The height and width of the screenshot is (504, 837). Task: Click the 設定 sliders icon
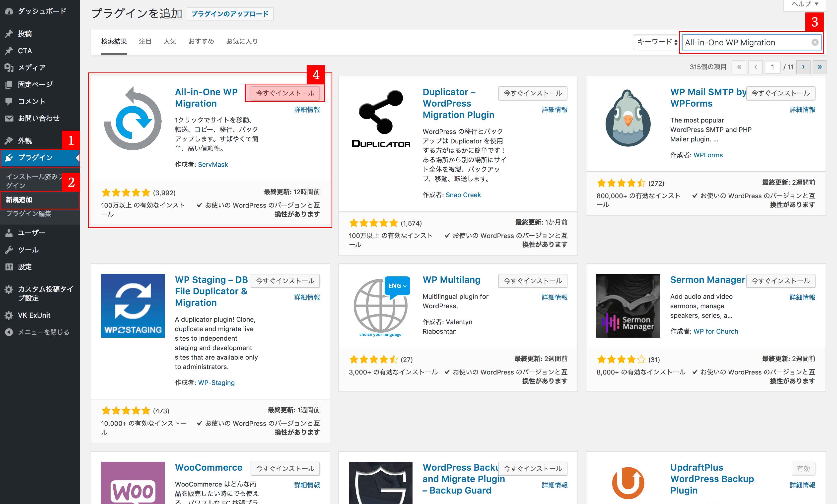point(9,267)
